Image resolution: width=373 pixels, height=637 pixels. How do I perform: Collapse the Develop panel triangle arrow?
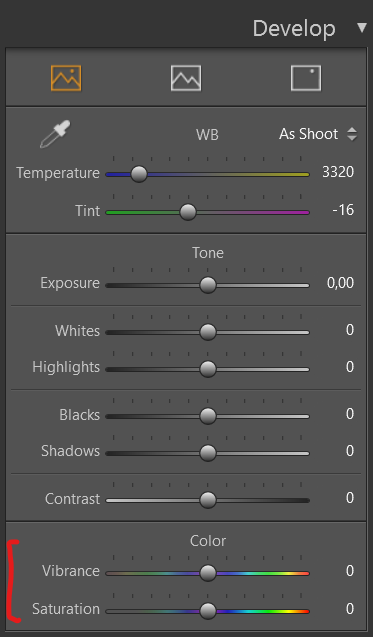tap(362, 28)
